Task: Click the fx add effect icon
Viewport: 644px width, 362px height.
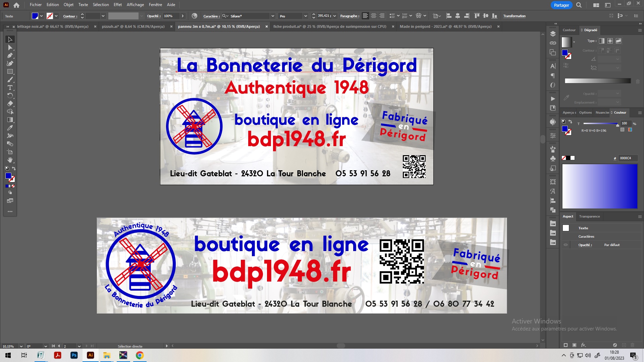Action: click(x=583, y=345)
